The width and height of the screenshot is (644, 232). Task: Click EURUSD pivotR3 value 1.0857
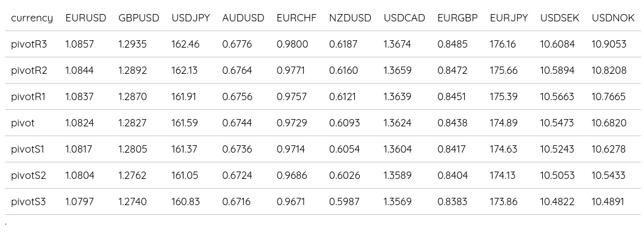point(80,44)
